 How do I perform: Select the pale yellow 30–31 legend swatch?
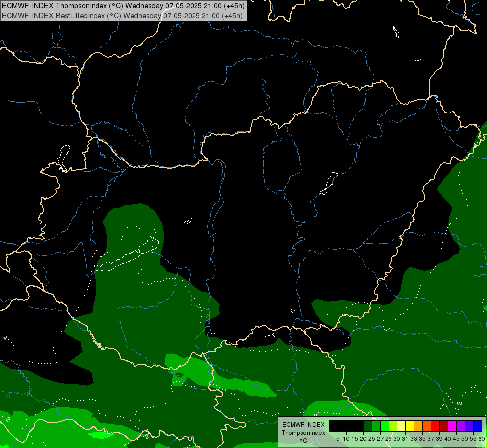click(x=401, y=426)
